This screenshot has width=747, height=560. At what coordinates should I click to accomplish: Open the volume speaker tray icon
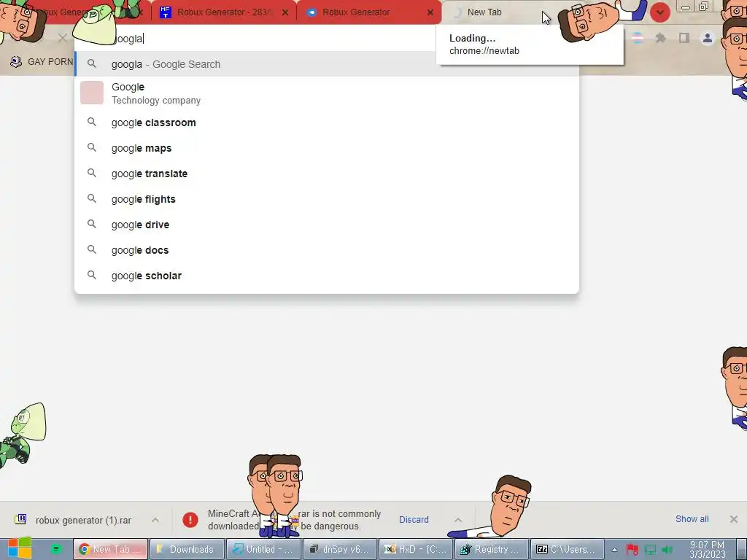(x=667, y=550)
